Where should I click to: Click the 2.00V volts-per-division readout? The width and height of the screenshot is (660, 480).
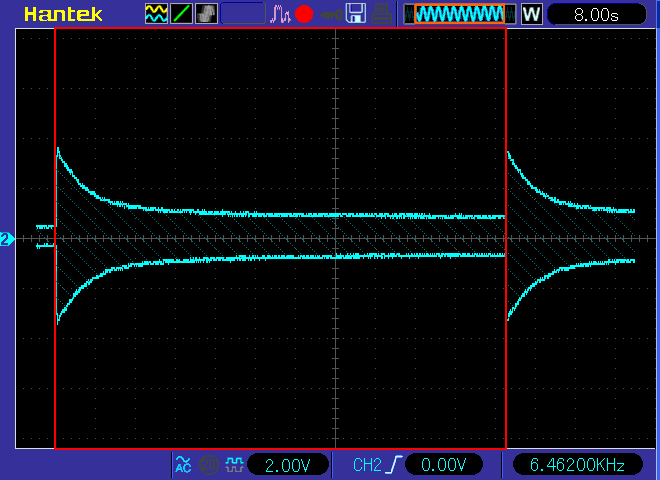tap(288, 465)
